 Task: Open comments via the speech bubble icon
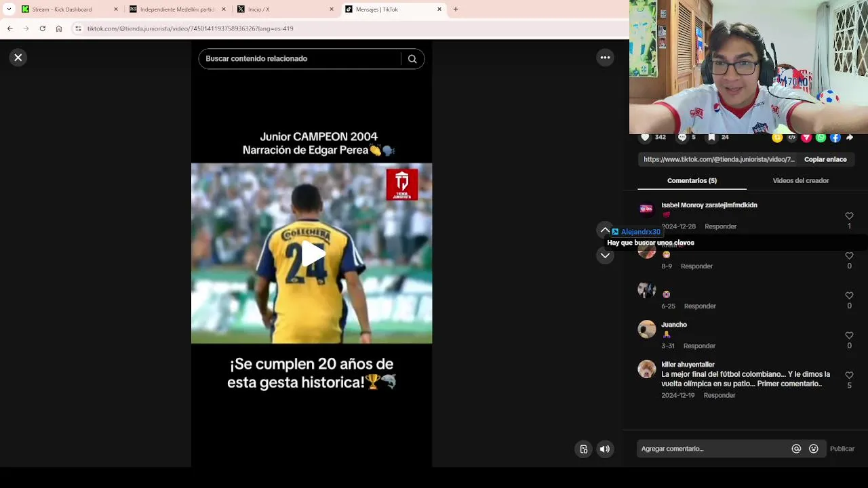pos(682,138)
